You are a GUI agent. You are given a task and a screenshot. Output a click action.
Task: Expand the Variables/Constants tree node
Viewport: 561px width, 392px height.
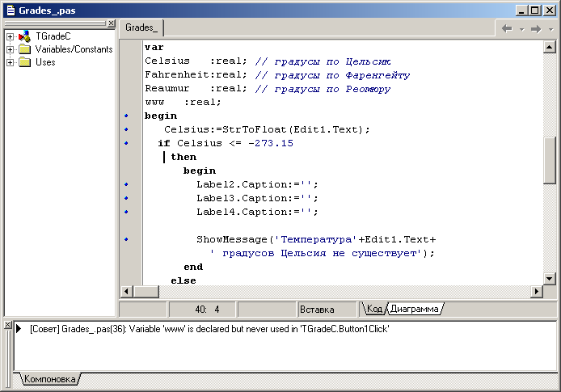(10, 49)
